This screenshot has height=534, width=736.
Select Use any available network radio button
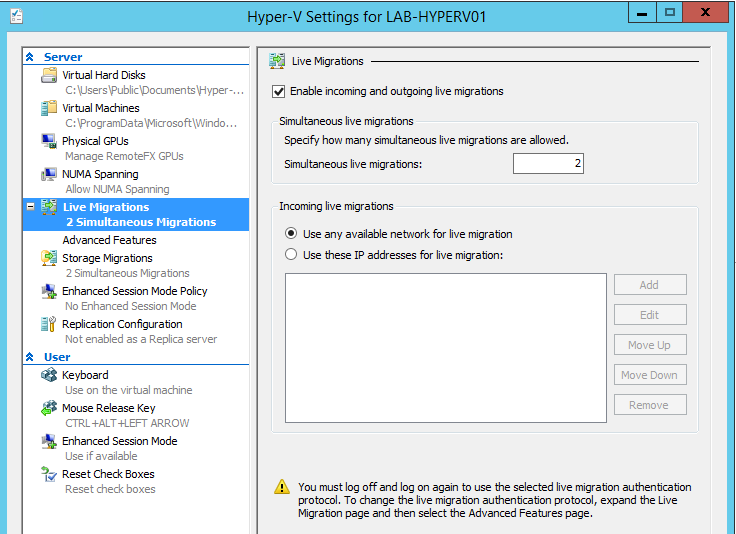coord(291,233)
